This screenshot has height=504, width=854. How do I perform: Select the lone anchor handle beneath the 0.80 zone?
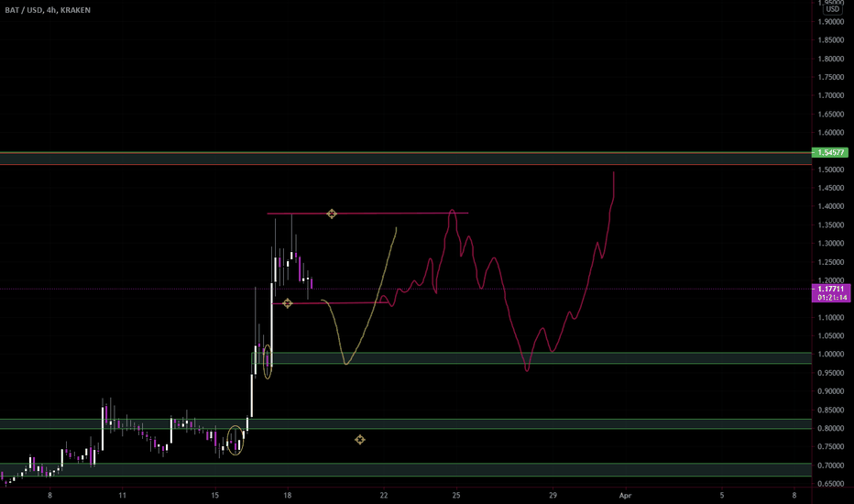click(x=359, y=439)
